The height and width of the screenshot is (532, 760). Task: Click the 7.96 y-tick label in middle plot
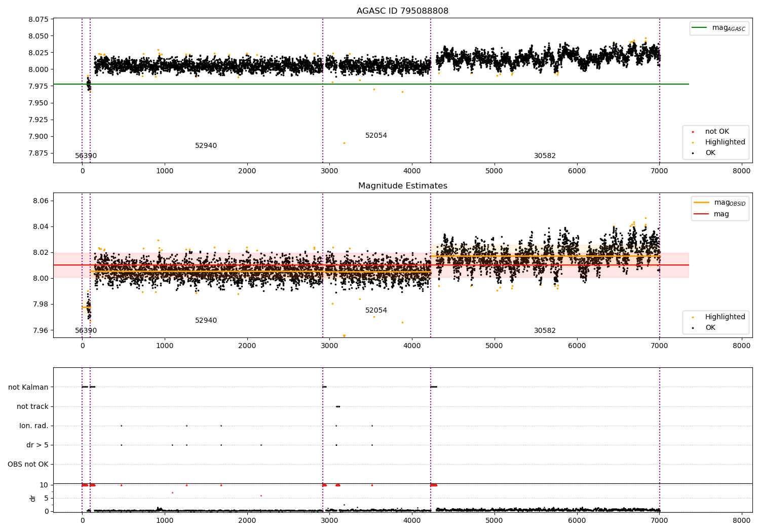41,330
